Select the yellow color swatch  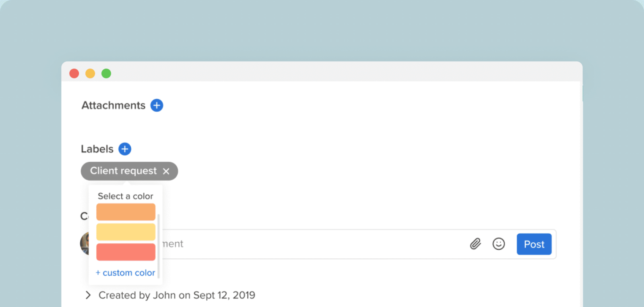click(x=126, y=232)
